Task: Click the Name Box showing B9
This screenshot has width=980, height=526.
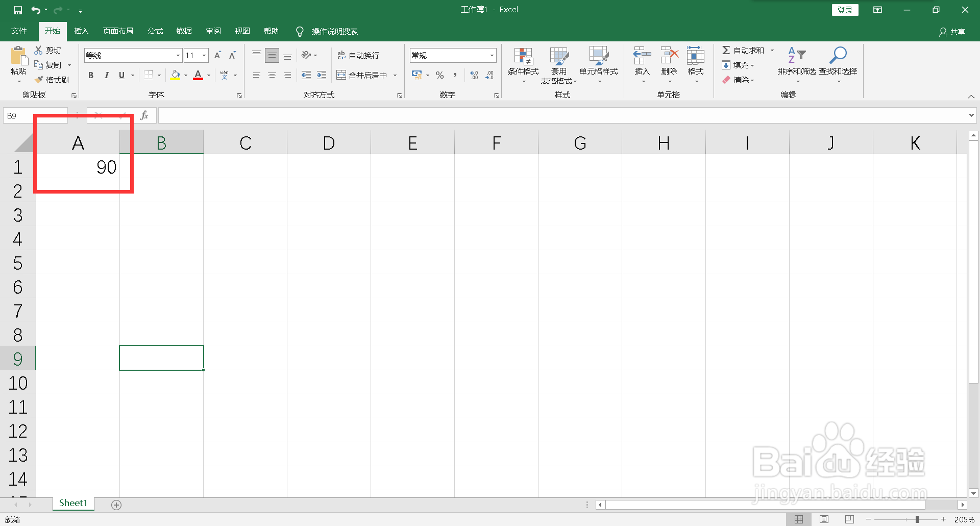Action: click(35, 115)
